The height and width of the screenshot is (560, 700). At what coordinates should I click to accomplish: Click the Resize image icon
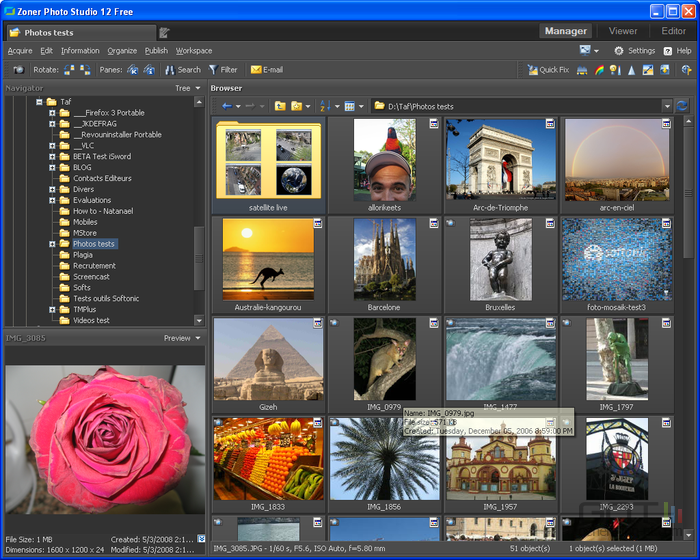coord(648,70)
